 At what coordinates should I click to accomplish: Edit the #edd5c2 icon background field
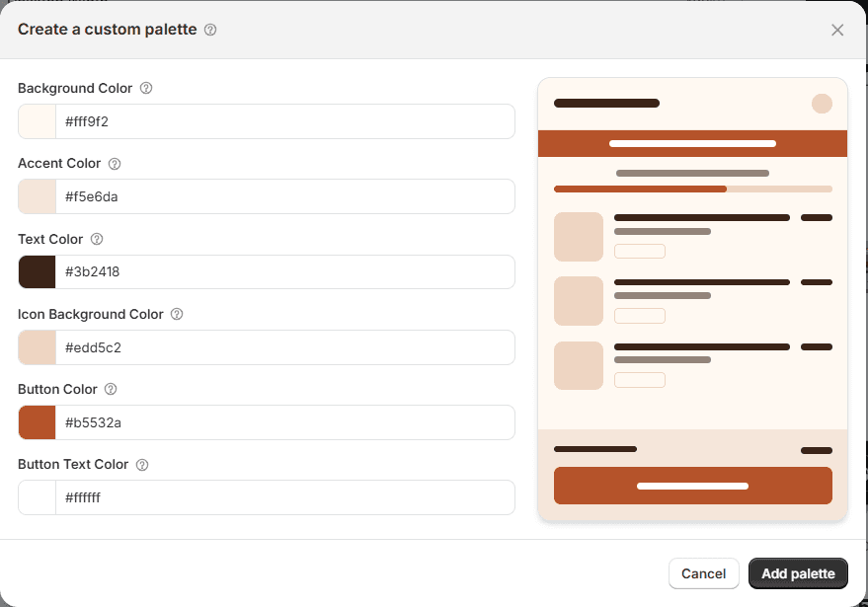coord(285,347)
